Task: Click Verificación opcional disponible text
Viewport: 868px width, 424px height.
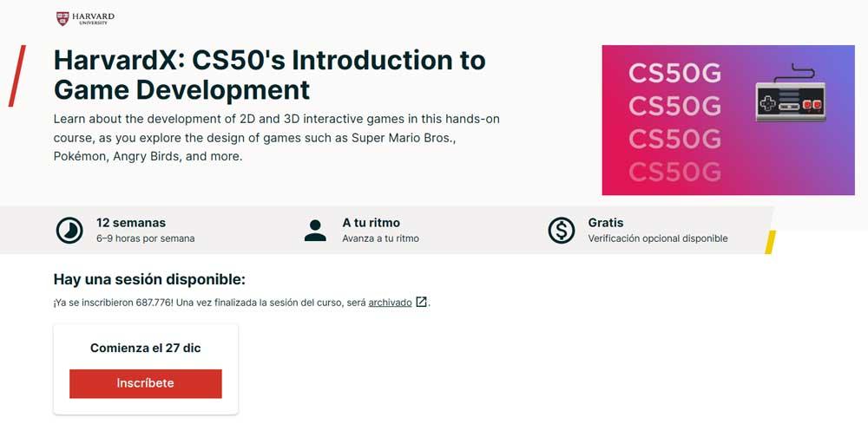Action: coord(658,238)
